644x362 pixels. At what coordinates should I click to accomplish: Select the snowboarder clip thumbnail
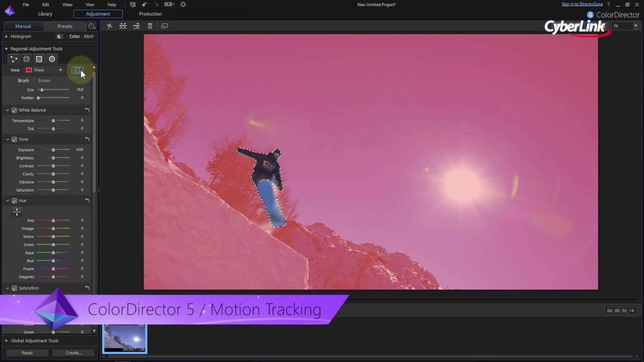pyautogui.click(x=125, y=338)
